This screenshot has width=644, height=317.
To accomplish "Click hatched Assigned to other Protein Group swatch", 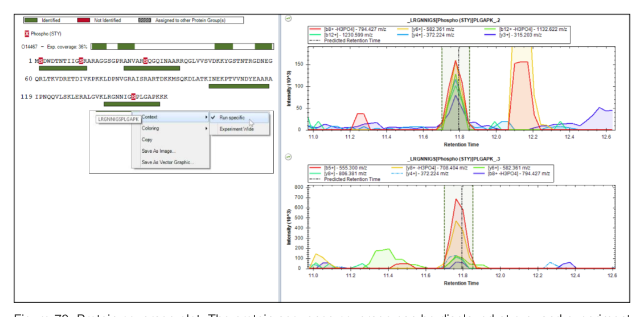I will pyautogui.click(x=145, y=20).
